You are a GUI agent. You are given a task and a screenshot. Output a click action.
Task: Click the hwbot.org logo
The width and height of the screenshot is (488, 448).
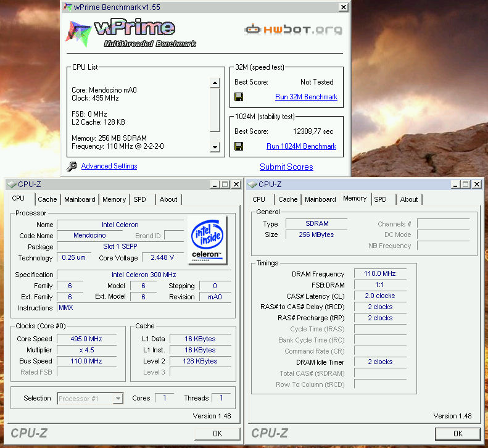click(294, 29)
